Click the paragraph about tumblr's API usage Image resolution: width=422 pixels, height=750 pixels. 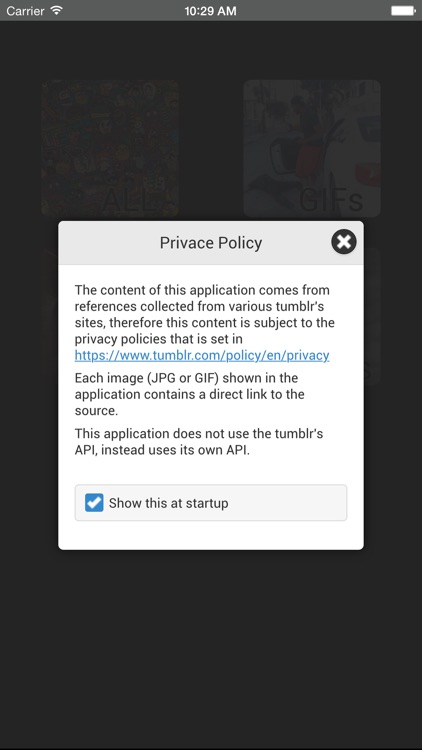tap(199, 441)
